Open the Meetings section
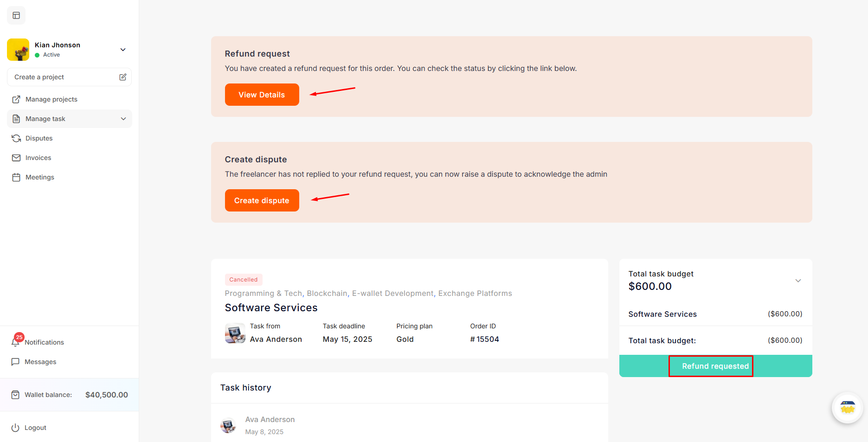 [39, 177]
